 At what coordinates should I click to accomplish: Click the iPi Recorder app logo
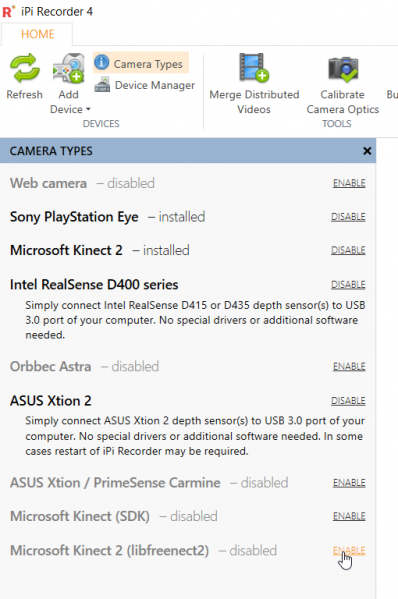[x=8, y=11]
